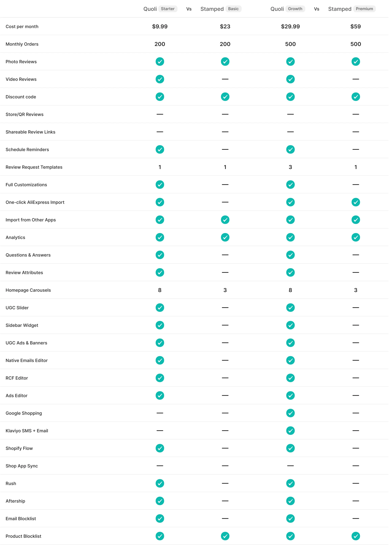Click the Stamped Basic plan badge
392x545 pixels.
point(233,9)
